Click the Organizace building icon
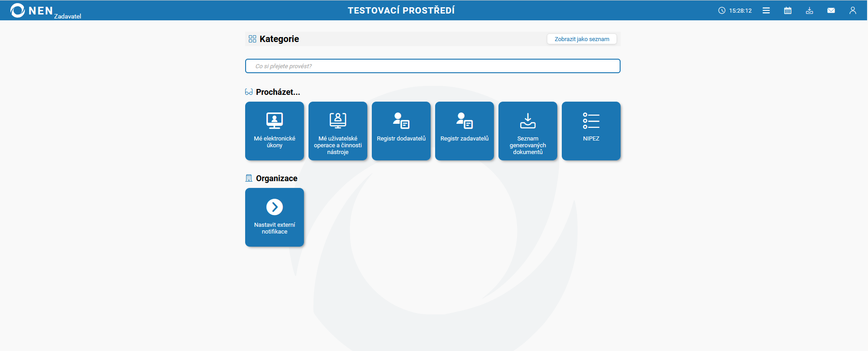868x351 pixels. click(249, 178)
